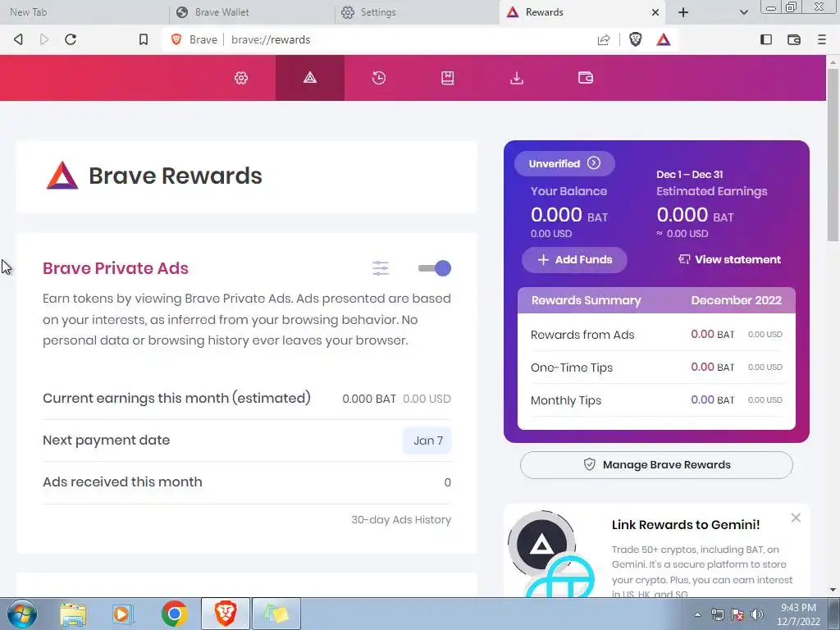Expand the tab search dropdown arrow
The image size is (840, 630).
click(x=743, y=12)
